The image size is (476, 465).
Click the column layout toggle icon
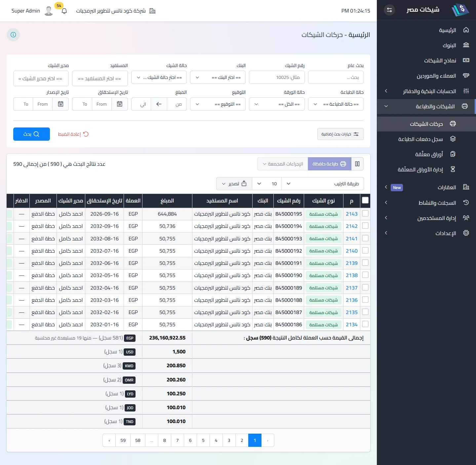tap(357, 164)
